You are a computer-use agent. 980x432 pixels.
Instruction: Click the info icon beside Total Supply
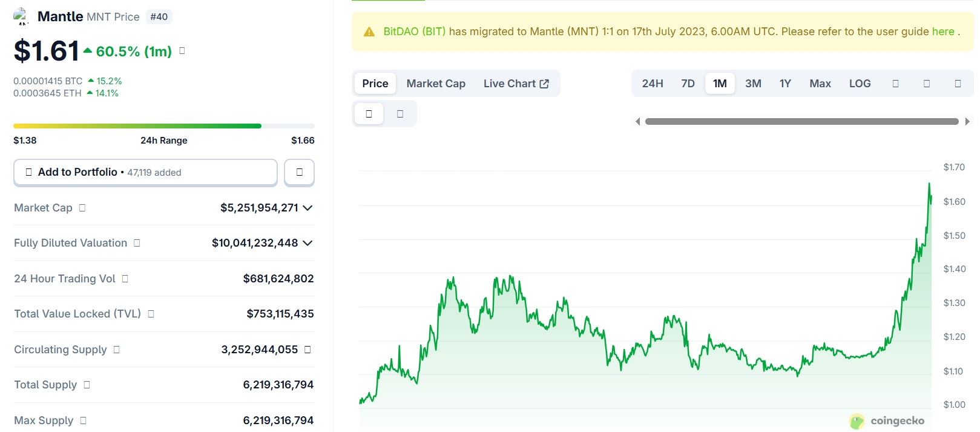point(87,385)
